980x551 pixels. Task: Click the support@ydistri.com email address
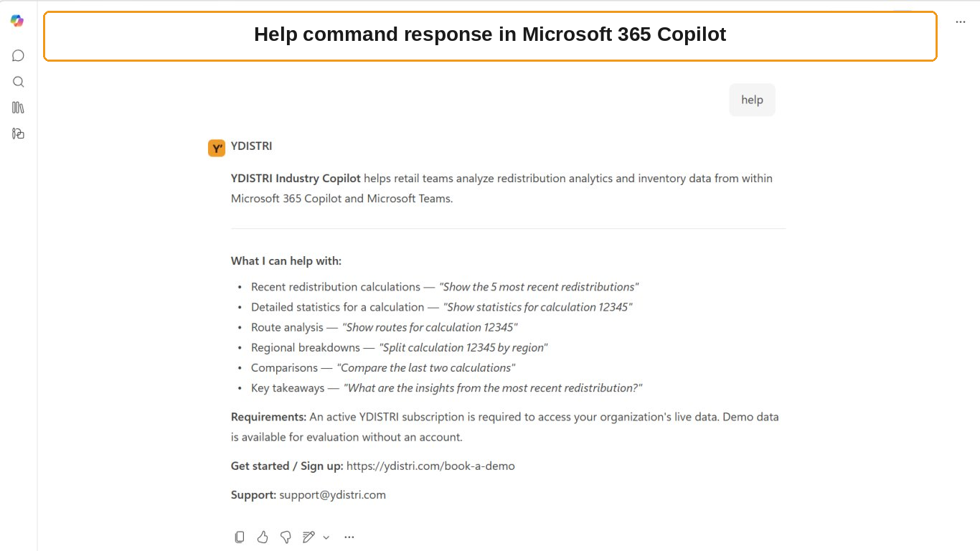[333, 494]
